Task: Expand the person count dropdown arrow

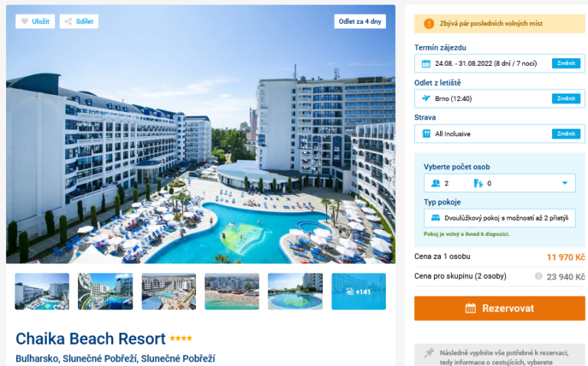Action: [x=565, y=183]
